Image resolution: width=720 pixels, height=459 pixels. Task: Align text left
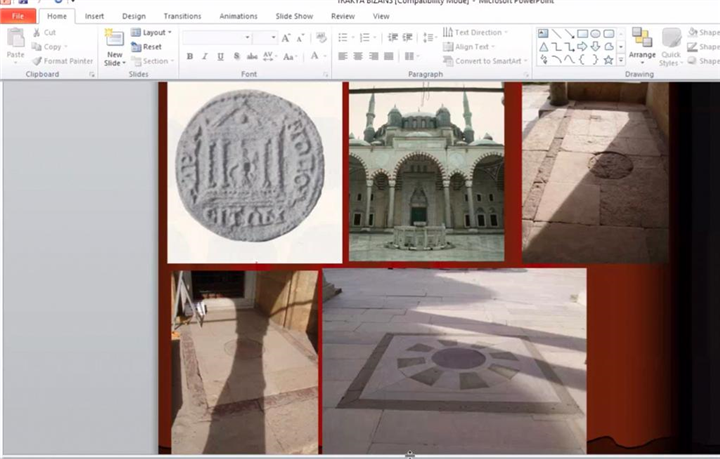343,56
